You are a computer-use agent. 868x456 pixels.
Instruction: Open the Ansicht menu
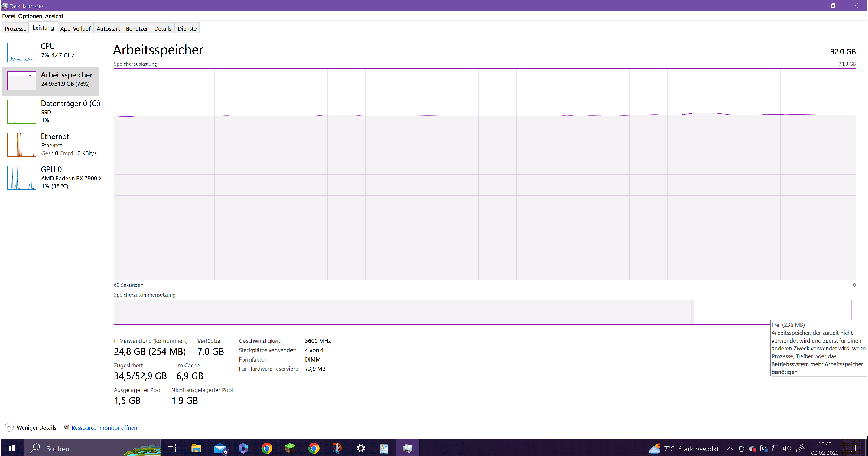(x=54, y=16)
